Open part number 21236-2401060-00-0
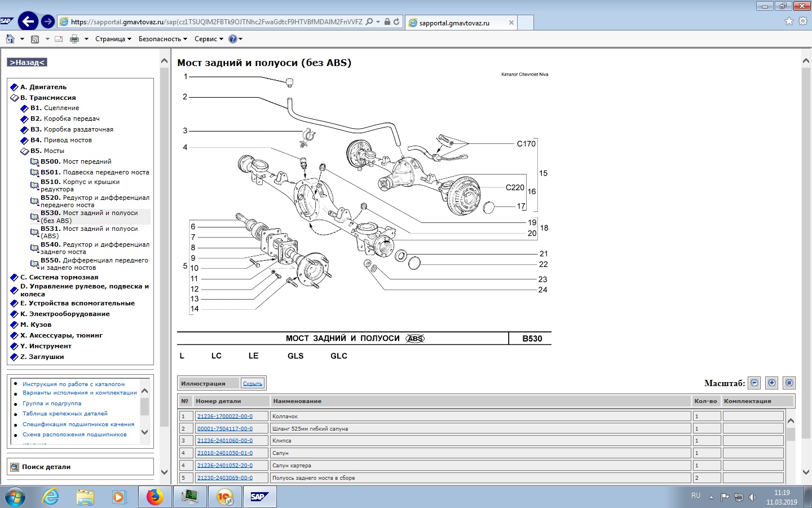The width and height of the screenshot is (812, 508). (x=225, y=440)
